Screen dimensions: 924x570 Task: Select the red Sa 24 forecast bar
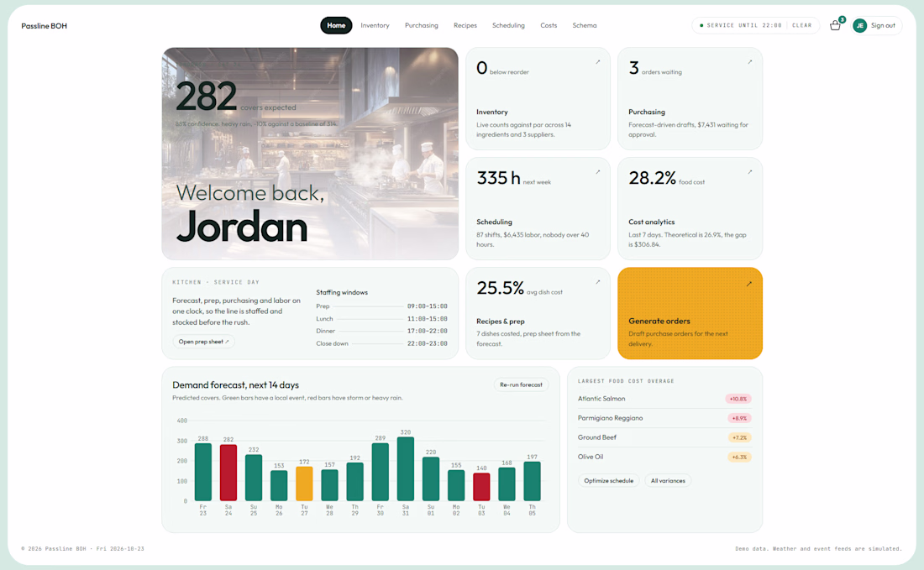[228, 473]
